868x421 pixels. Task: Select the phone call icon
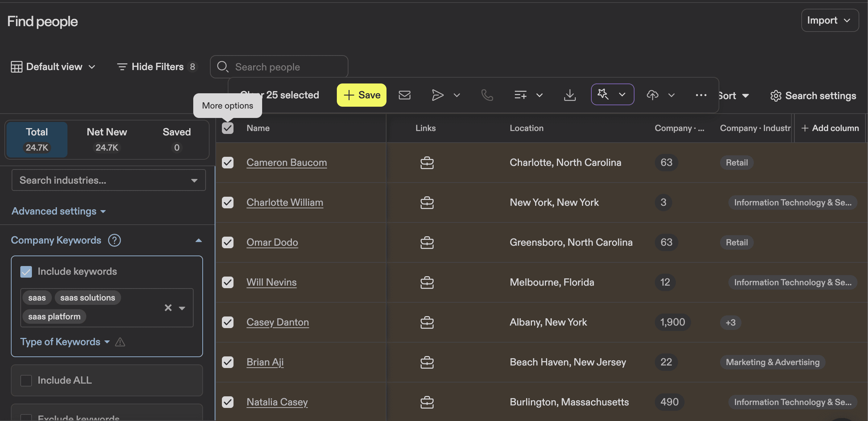tap(487, 95)
